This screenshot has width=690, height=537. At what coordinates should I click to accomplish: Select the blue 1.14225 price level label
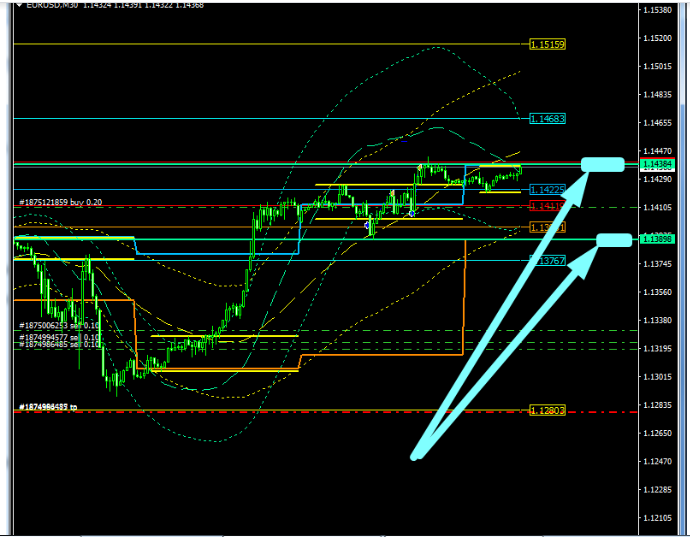tap(547, 189)
